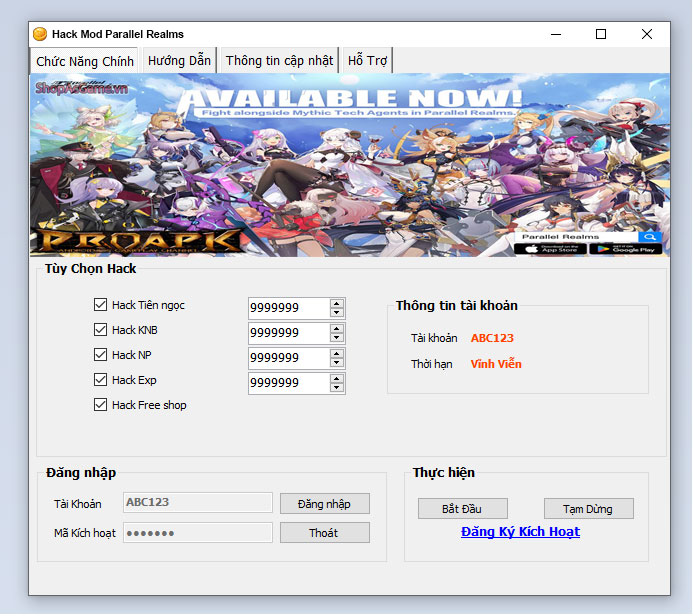Screen dimensions: 693x616
Task: Click the blue search icon in banner
Action: [x=650, y=237]
